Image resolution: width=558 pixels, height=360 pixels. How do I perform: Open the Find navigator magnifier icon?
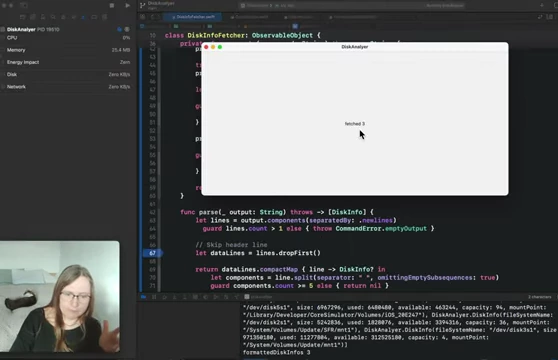(x=53, y=17)
